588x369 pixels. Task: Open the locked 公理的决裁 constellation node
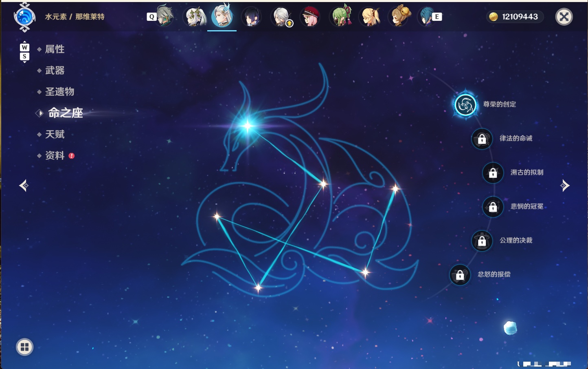click(482, 241)
